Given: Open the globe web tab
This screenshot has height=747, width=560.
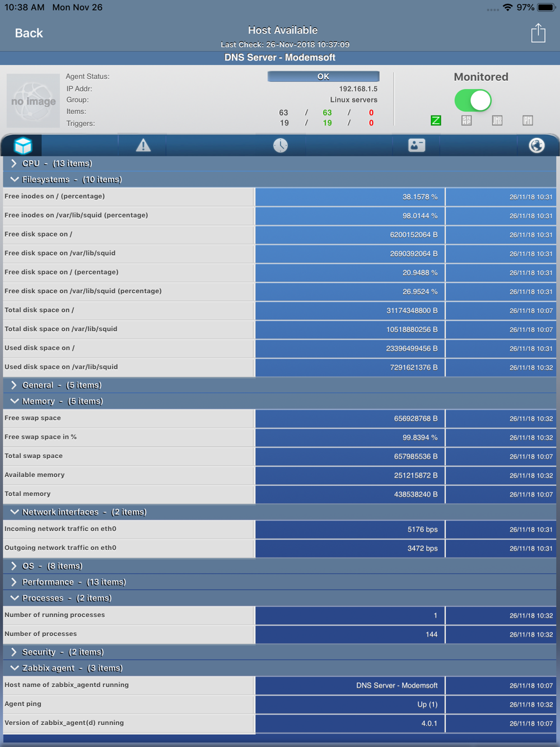Looking at the screenshot, I should click(536, 146).
